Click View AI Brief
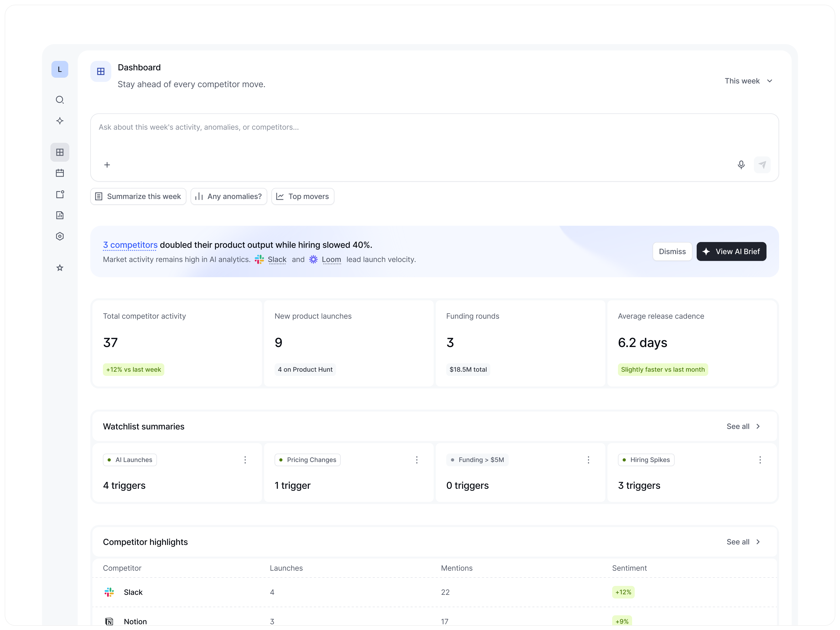840x630 pixels. [x=731, y=251]
